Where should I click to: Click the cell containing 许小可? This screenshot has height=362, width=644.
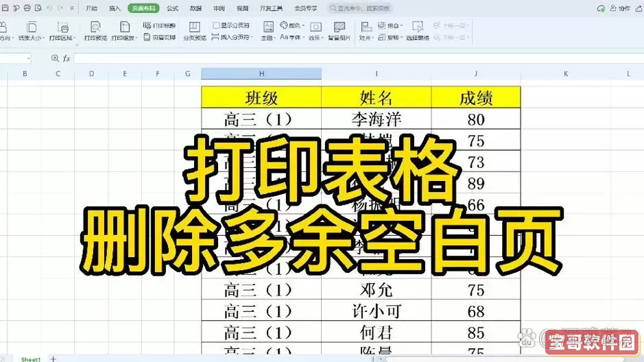(377, 311)
